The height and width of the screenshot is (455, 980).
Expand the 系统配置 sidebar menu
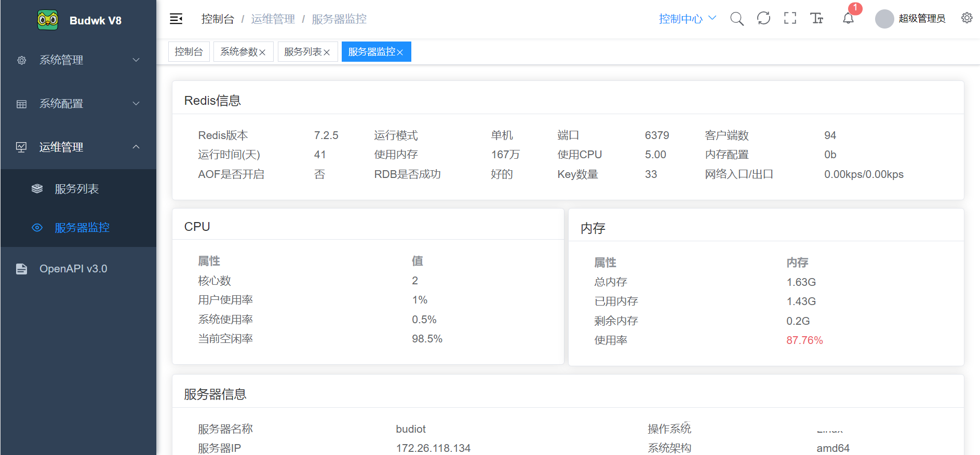78,104
